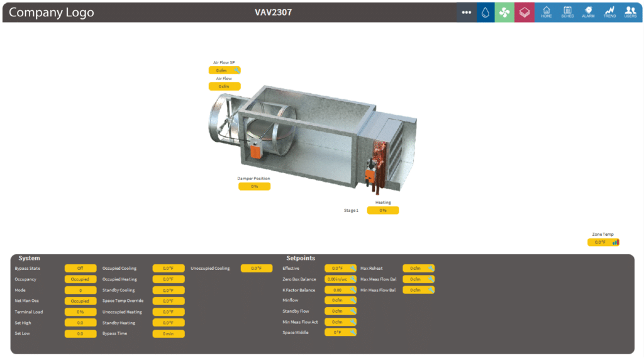Open the green fan icon page
The image size is (644, 358).
click(x=504, y=13)
